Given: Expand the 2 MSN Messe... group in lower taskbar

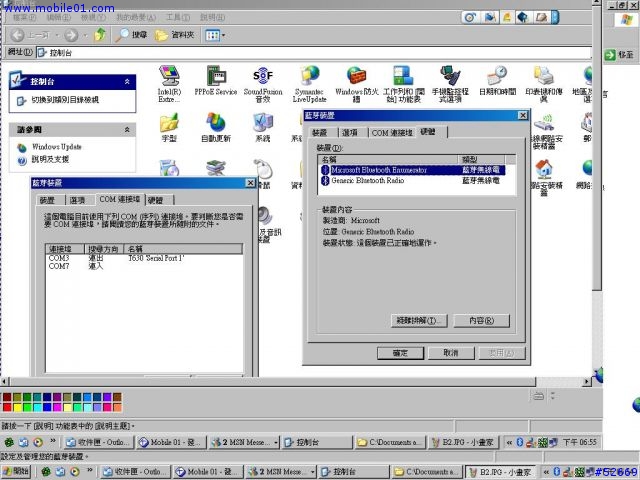Looking at the screenshot, I should point(313,472).
